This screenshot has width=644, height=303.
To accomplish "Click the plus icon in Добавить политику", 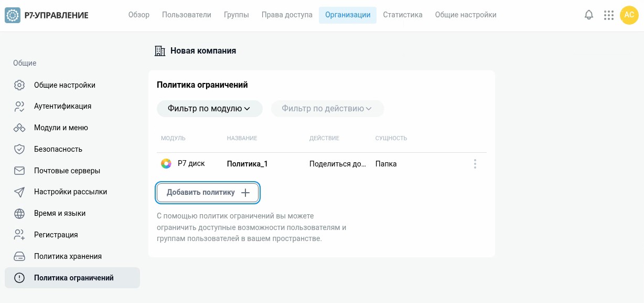I will tap(245, 193).
